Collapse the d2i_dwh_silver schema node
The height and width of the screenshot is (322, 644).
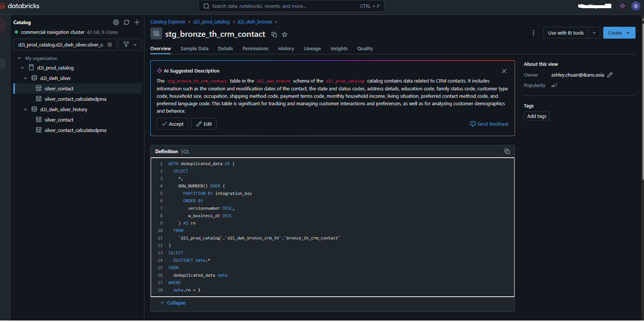(25, 78)
